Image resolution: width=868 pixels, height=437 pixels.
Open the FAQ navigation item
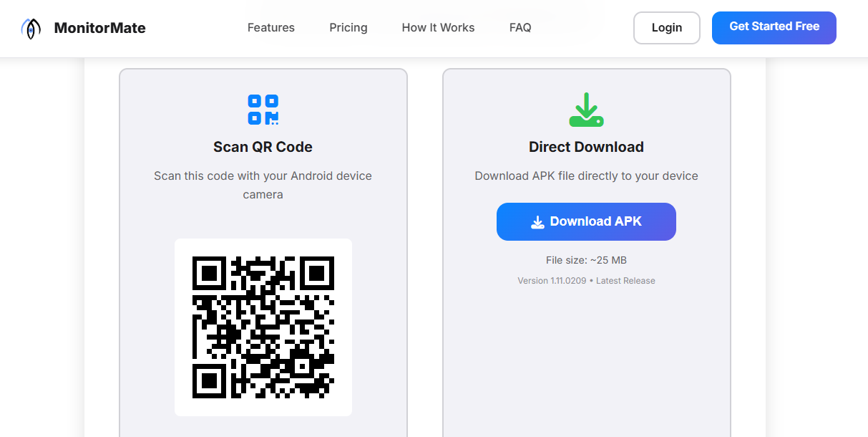(x=520, y=27)
